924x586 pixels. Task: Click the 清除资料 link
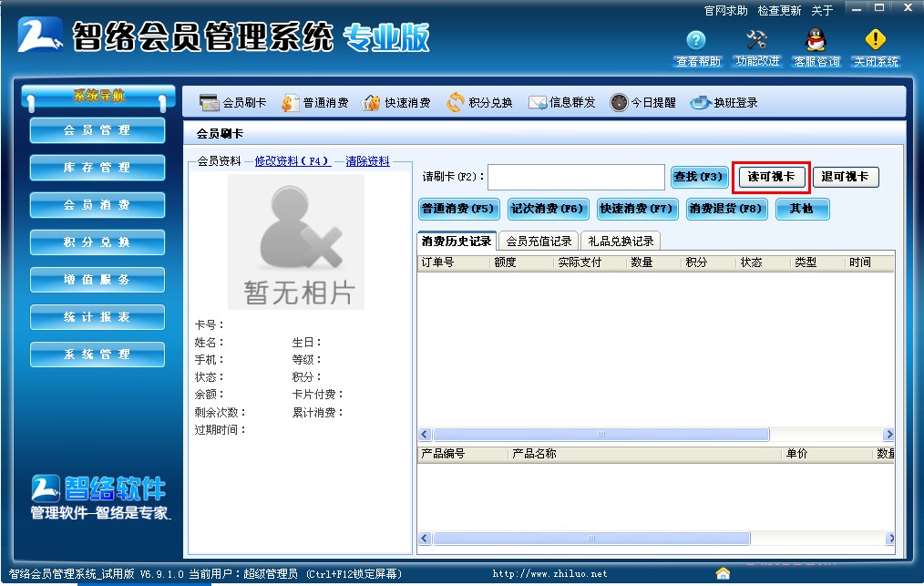368,161
